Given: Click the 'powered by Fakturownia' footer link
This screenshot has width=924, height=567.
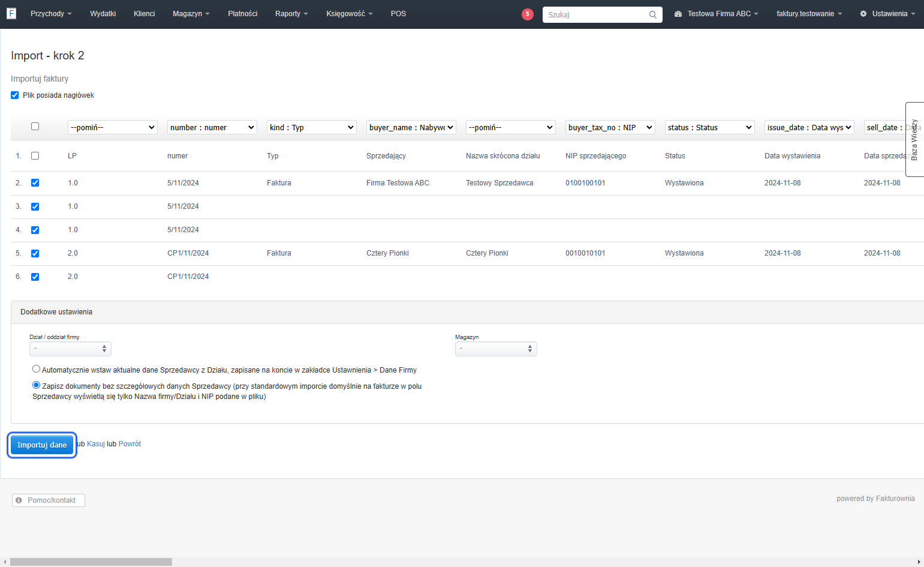Looking at the screenshot, I should pyautogui.click(x=875, y=499).
